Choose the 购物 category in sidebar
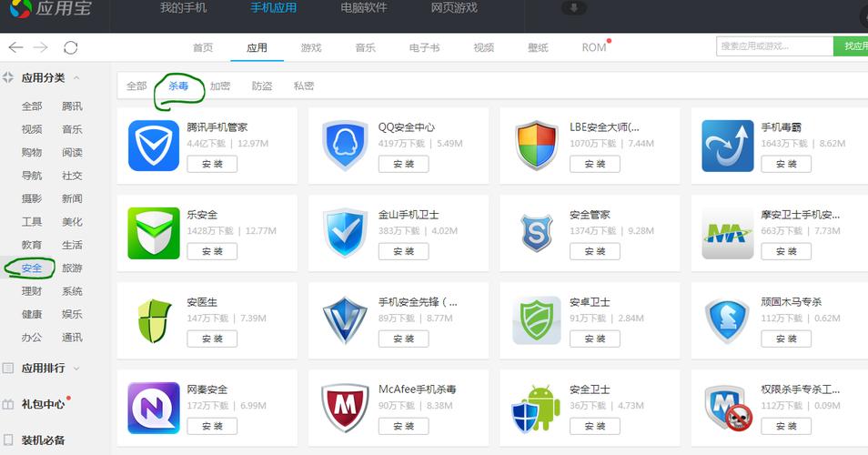Viewport: 868px width, 455px height. click(x=32, y=152)
